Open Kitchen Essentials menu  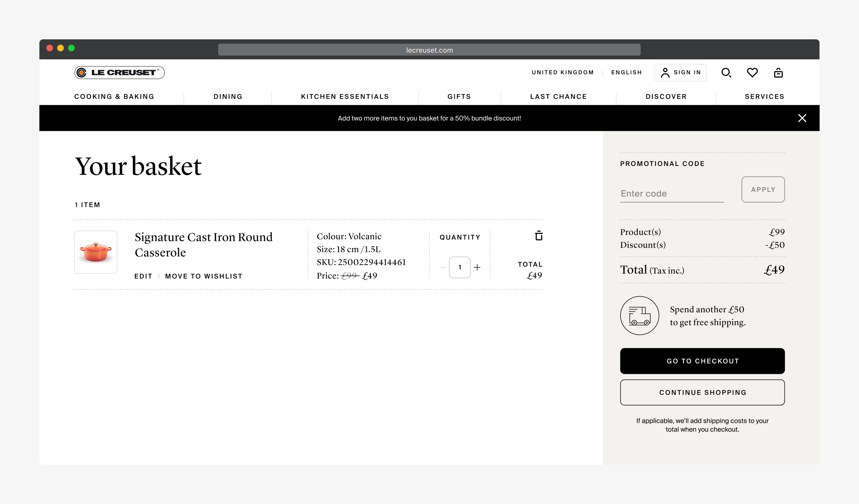point(345,97)
